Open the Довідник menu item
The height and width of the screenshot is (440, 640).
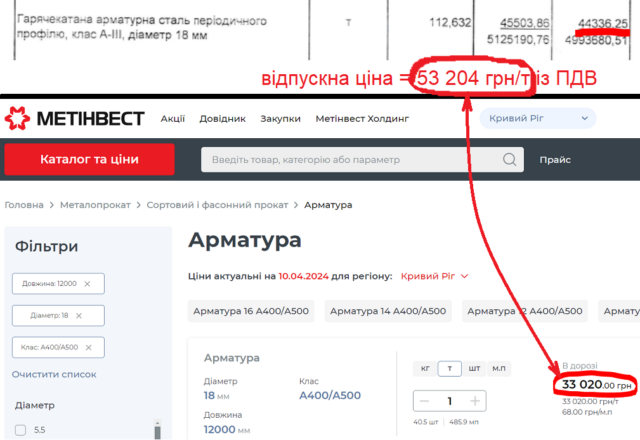pos(224,119)
